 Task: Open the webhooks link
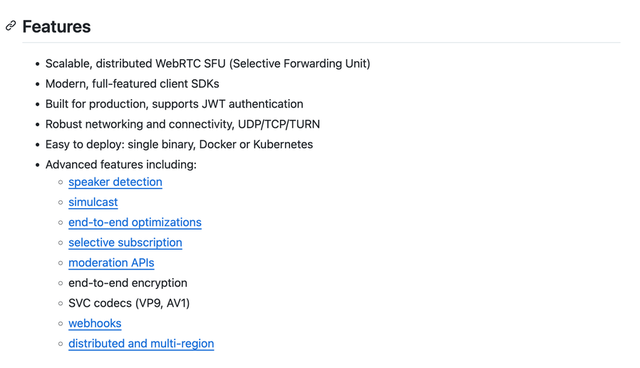click(95, 323)
